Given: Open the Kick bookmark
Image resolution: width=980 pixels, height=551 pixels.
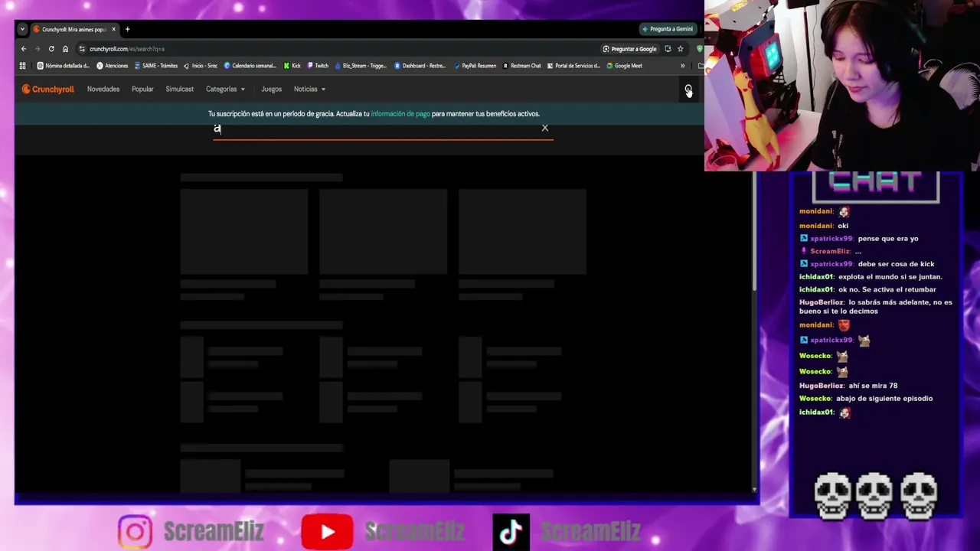Looking at the screenshot, I should [292, 66].
